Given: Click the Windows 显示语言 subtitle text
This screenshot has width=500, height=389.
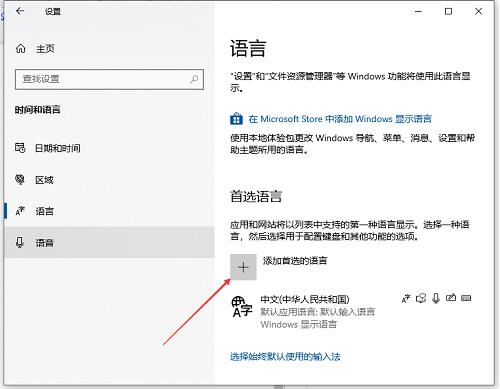Looking at the screenshot, I should tap(299, 324).
